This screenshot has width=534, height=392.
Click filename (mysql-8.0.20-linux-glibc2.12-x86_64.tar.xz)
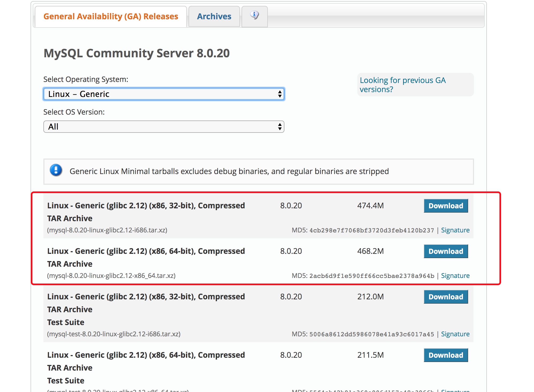point(111,276)
